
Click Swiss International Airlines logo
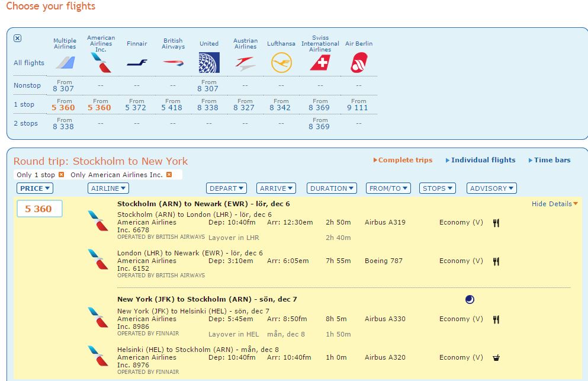(320, 62)
